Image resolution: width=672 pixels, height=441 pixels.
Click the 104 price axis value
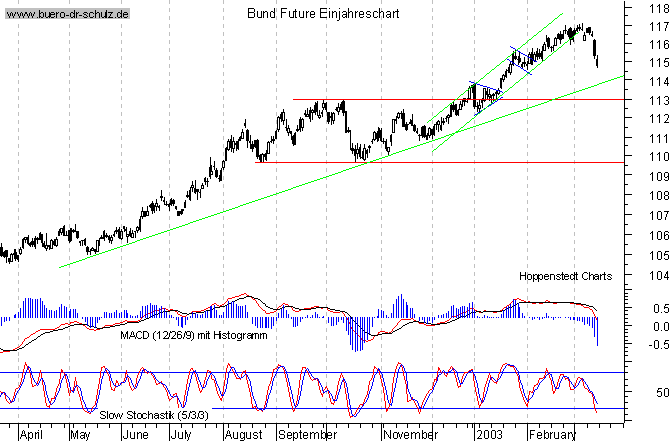pos(659,276)
